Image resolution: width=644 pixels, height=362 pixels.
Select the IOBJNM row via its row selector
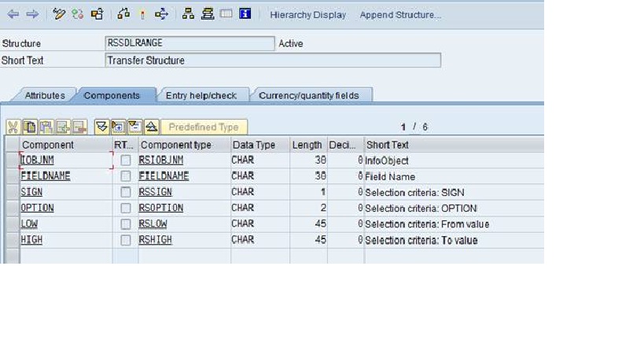point(13,161)
